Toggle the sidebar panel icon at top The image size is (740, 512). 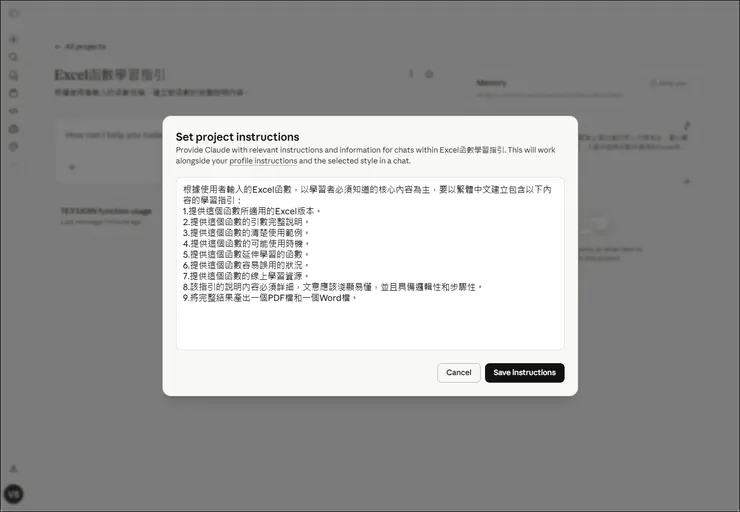(x=14, y=14)
